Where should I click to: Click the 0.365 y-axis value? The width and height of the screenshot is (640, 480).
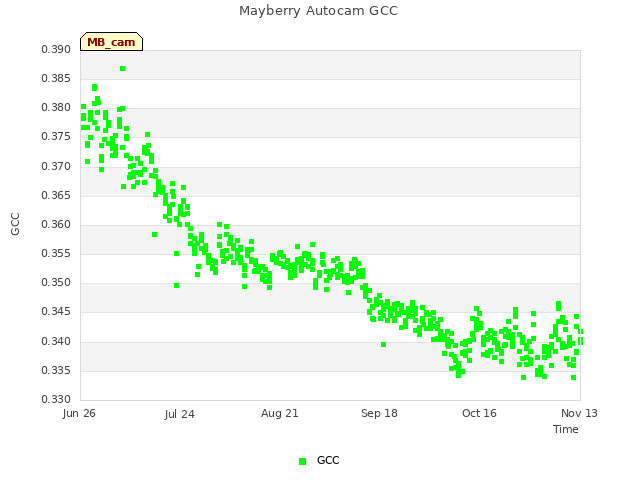[x=56, y=196]
